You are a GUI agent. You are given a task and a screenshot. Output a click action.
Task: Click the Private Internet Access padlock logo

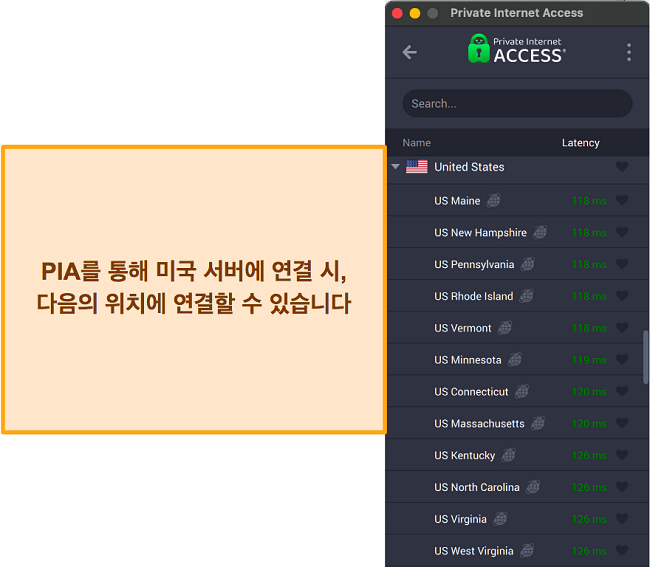click(478, 48)
